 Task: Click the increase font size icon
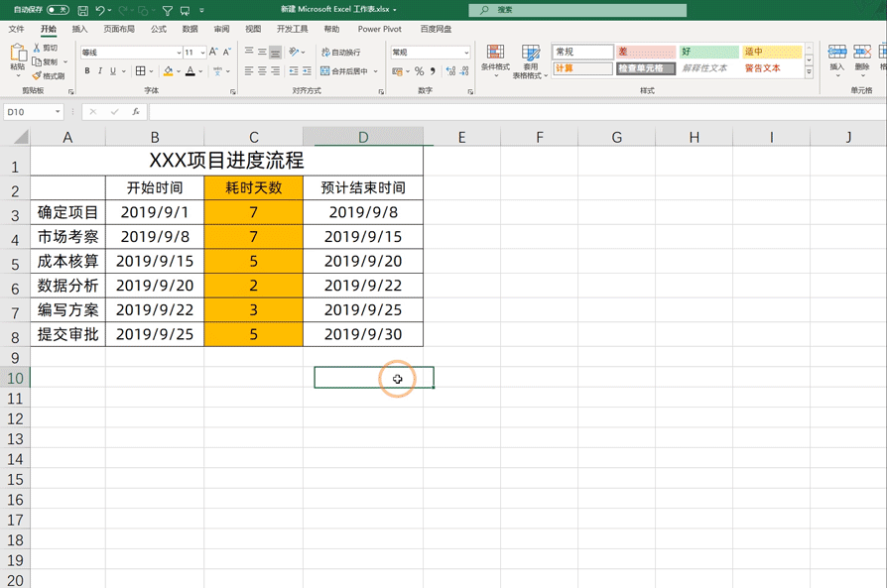(x=213, y=52)
